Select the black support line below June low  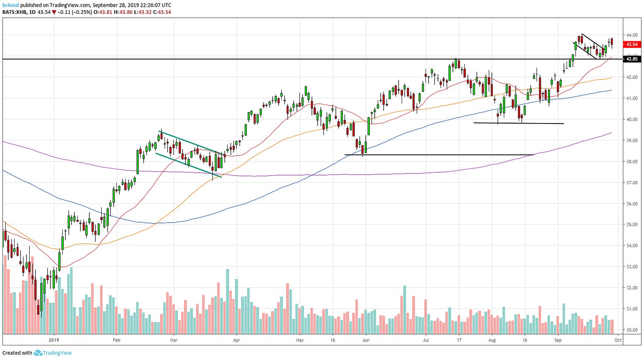[x=442, y=155]
